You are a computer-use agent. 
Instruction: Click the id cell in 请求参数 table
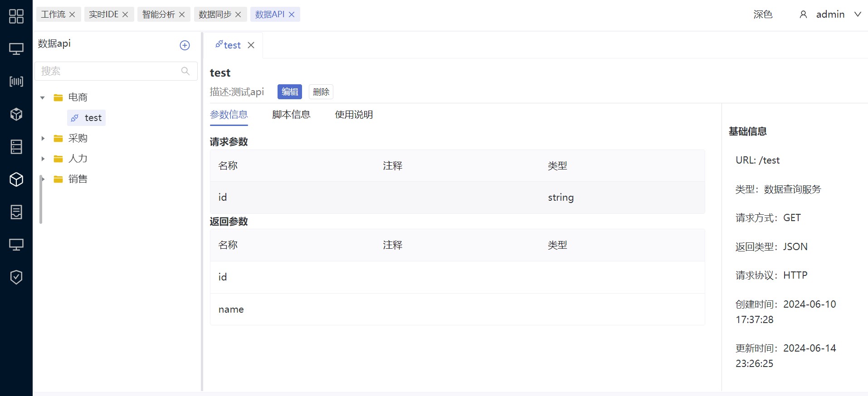click(x=223, y=198)
